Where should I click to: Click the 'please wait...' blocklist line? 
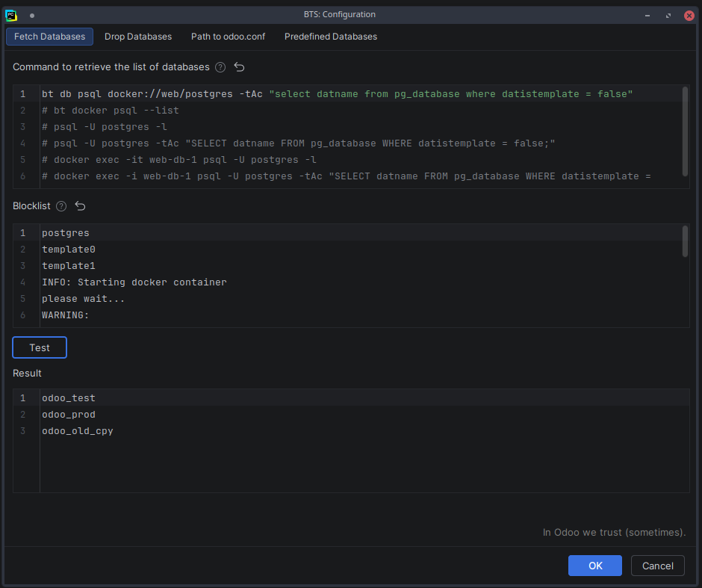pos(84,299)
